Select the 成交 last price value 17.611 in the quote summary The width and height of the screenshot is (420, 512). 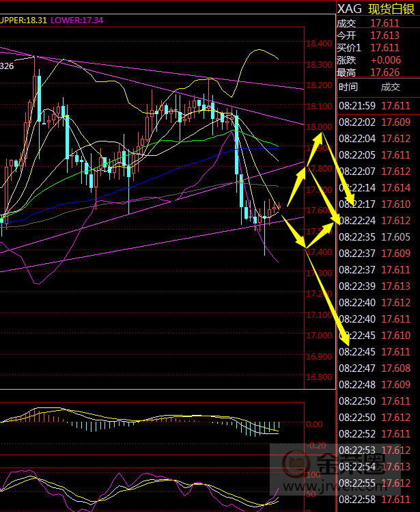(384, 23)
